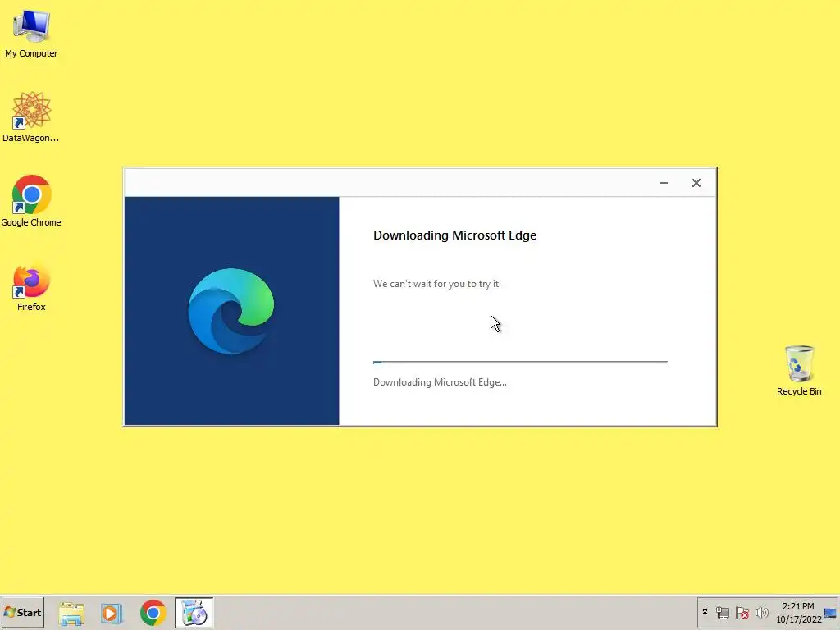Viewport: 840px width, 630px height.
Task: Show hidden system tray icons
Action: [x=705, y=612]
